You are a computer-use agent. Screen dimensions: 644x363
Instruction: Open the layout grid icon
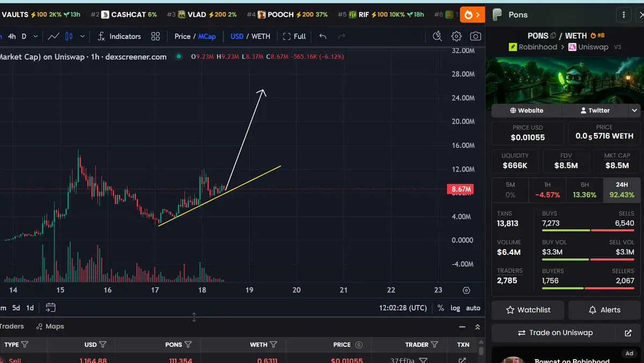[155, 37]
